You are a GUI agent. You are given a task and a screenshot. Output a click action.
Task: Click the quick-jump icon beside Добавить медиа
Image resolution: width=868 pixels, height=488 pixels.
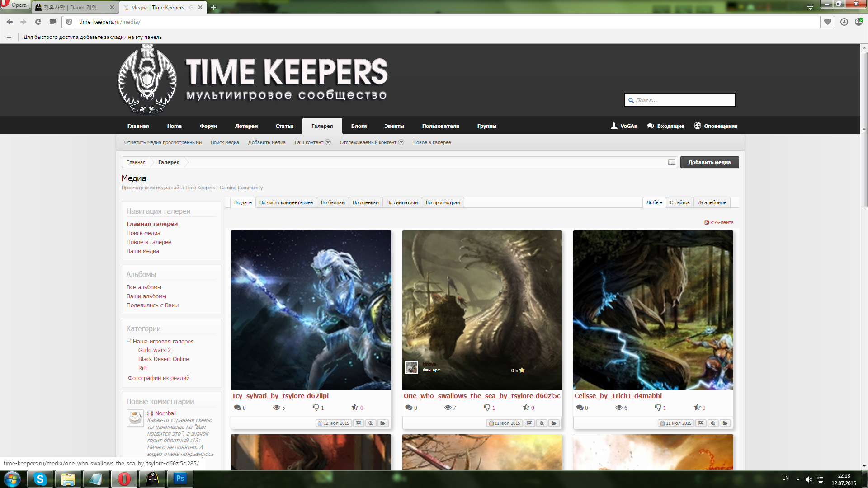pyautogui.click(x=671, y=162)
